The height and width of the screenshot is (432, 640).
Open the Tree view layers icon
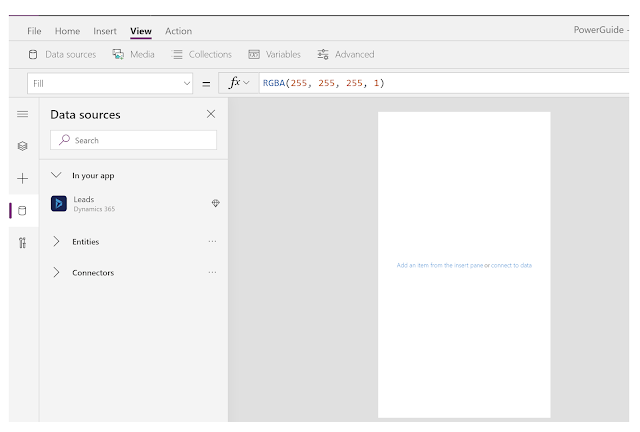tap(23, 146)
